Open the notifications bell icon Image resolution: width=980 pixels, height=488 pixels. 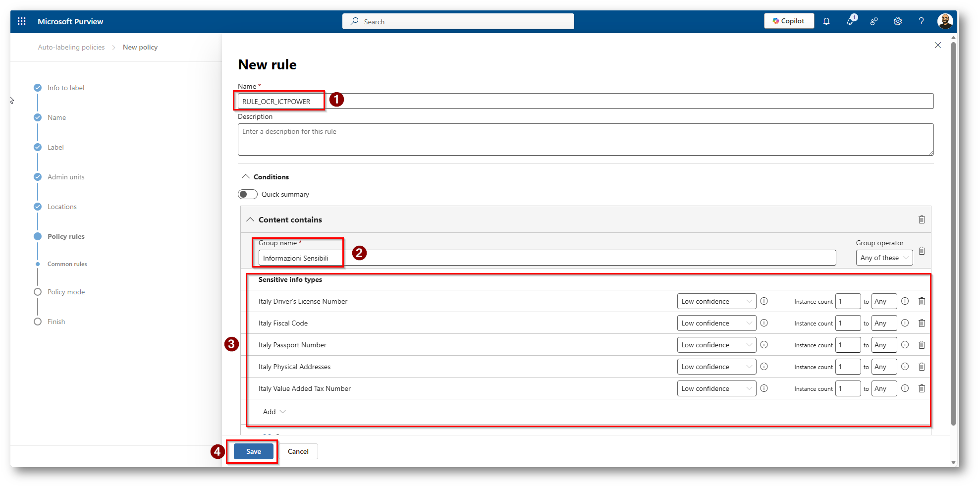point(826,21)
